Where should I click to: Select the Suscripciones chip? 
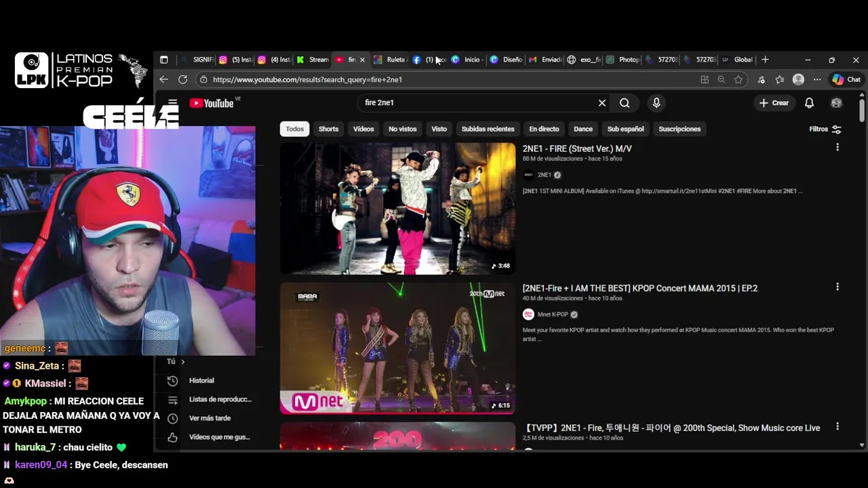click(679, 129)
